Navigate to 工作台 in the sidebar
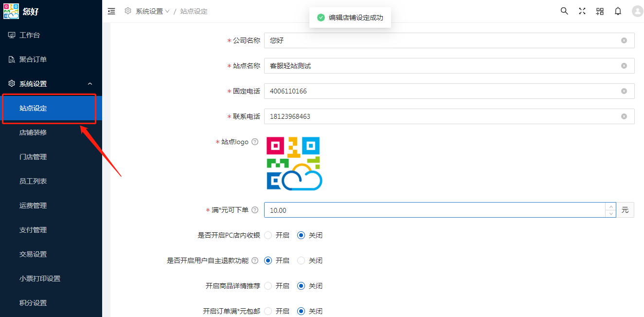Image resolution: width=644 pixels, height=317 pixels. 30,35
